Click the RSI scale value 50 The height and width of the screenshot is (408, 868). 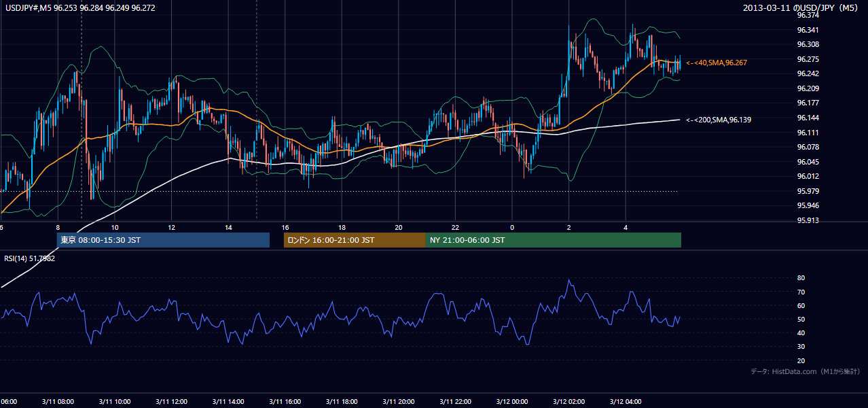tap(801, 320)
